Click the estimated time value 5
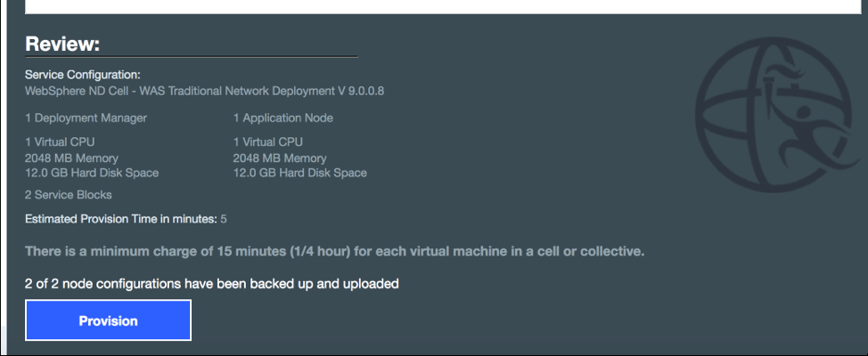868x356 pixels. tap(224, 218)
